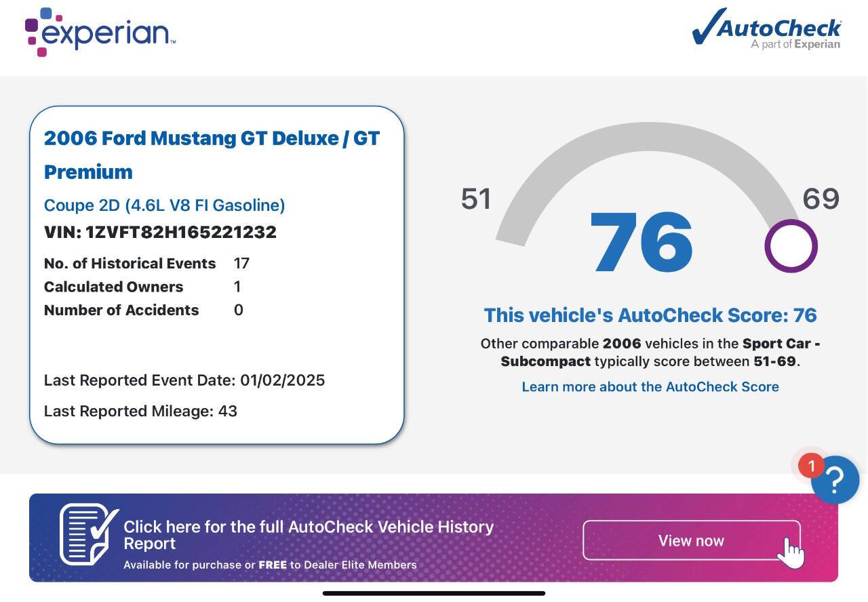Click the View now button
This screenshot has width=868, height=602.
coord(691,540)
